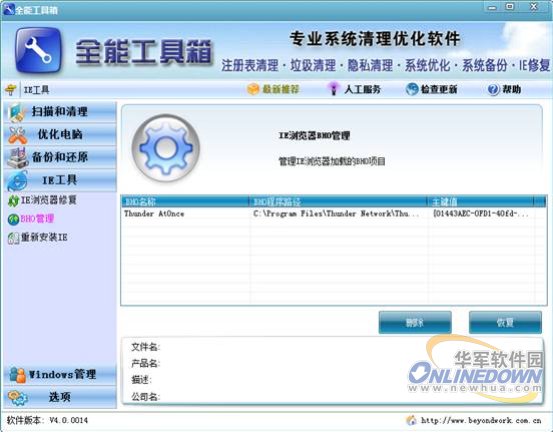This screenshot has height=432, width=553.
Task: Collapse the IE工具 sidebar section
Action: 60,180
